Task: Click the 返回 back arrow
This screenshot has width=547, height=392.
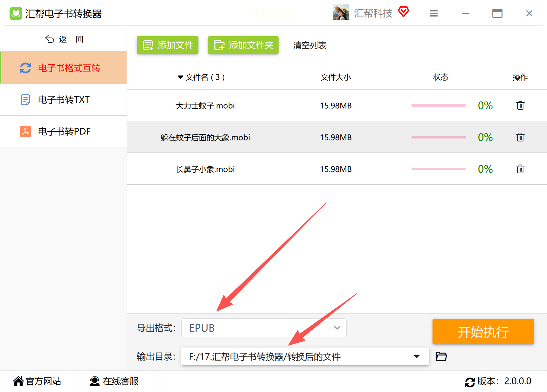Action: click(49, 39)
